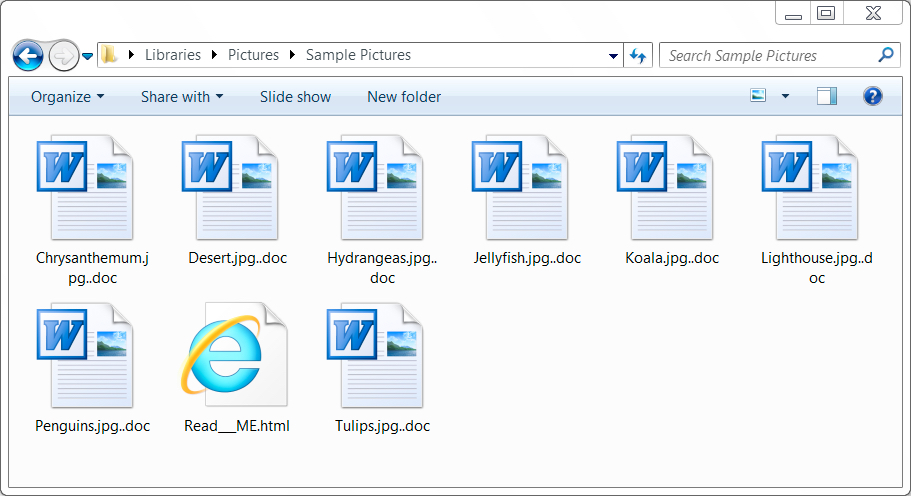Select the Tulips.jpg..doc Word file icon

(x=375, y=355)
